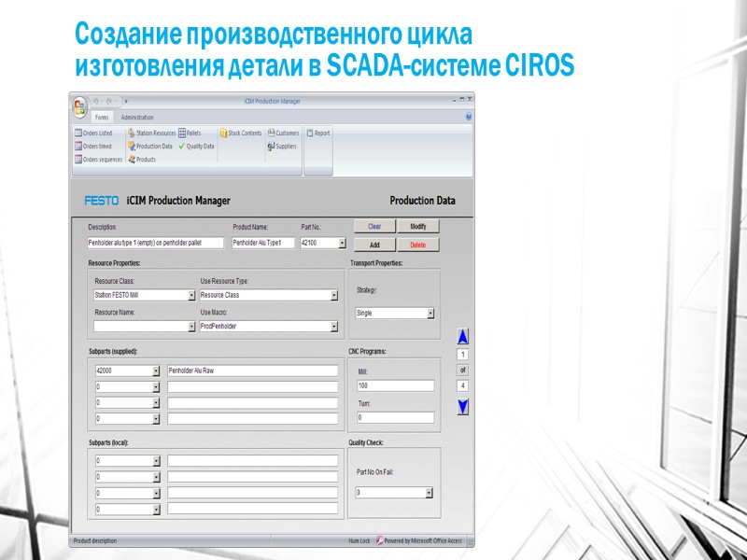Open Station Resources form

point(151,133)
